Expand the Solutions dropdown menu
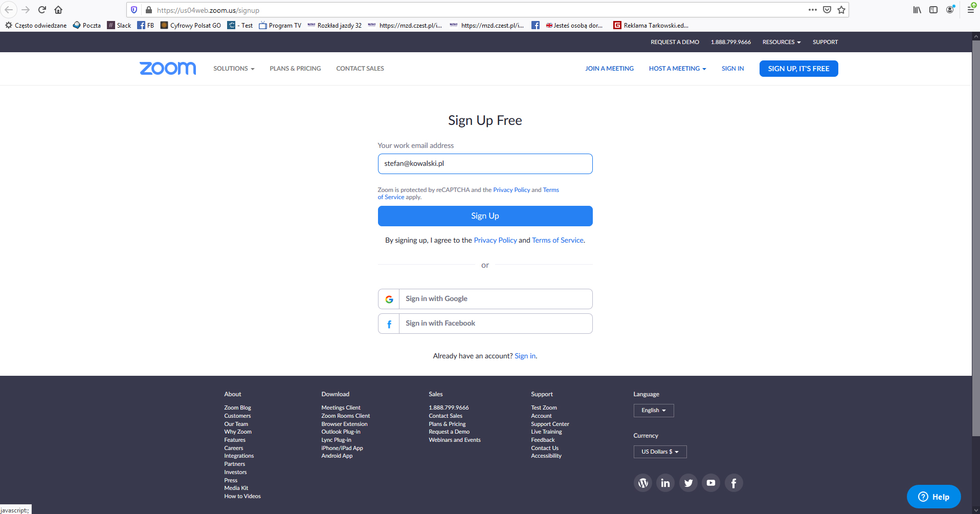This screenshot has width=980, height=514. [x=234, y=69]
